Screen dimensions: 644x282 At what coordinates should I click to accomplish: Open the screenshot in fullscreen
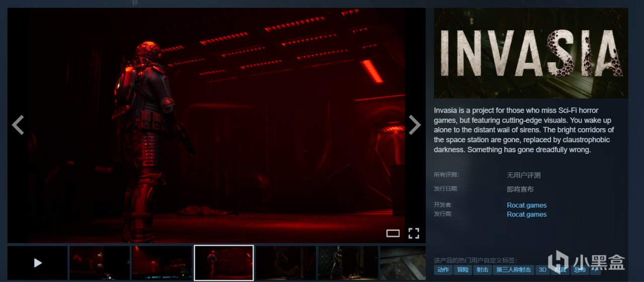click(x=414, y=233)
